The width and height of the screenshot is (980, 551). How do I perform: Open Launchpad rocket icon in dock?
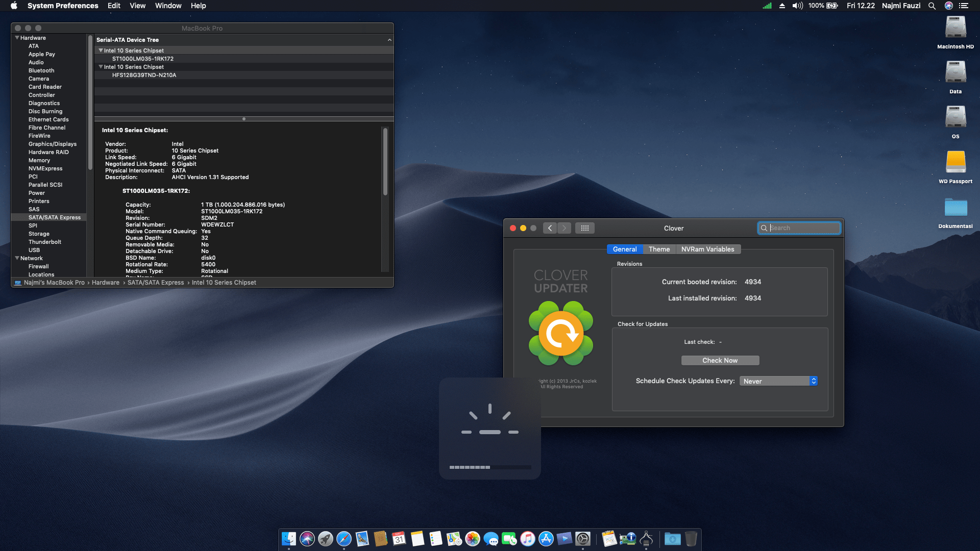click(326, 539)
